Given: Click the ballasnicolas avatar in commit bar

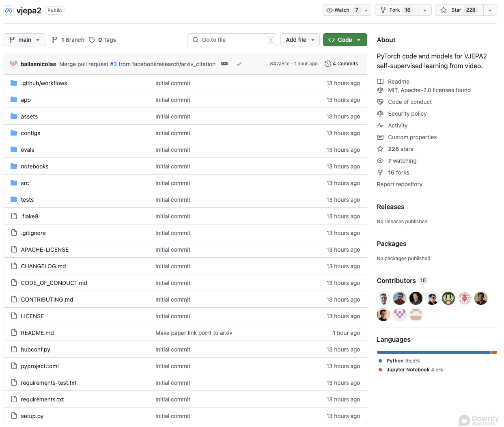Looking at the screenshot, I should point(13,64).
